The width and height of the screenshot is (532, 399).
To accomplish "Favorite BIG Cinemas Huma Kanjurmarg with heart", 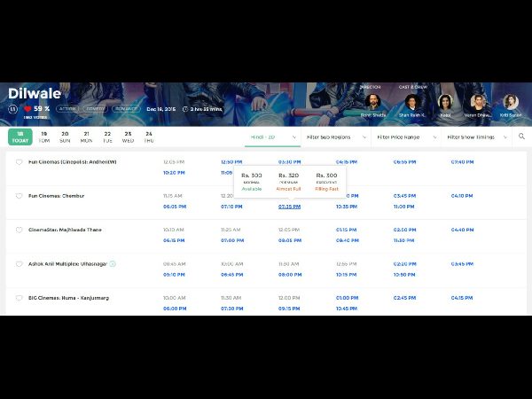I will click(19, 298).
